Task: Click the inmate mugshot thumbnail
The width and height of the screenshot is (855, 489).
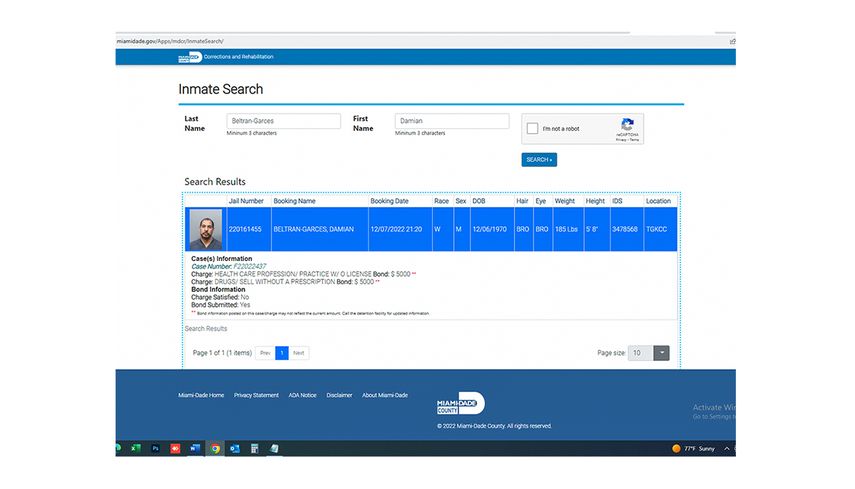Action: pyautogui.click(x=206, y=230)
